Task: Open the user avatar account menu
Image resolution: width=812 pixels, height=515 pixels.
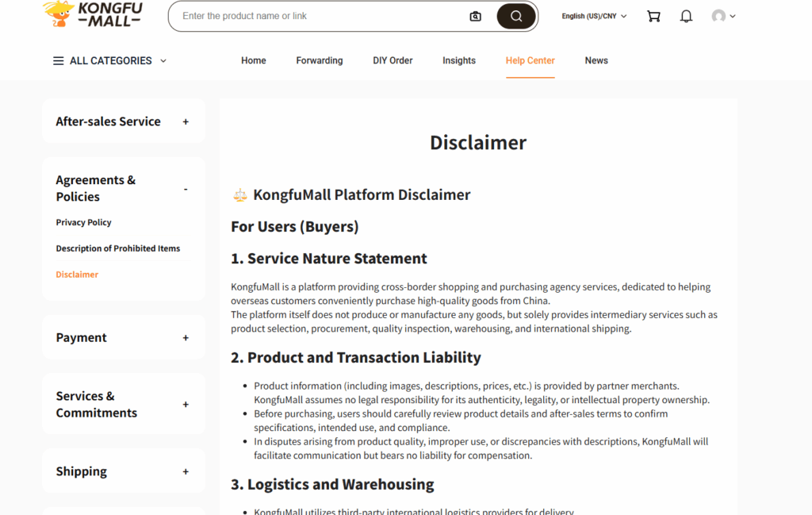Action: [x=722, y=16]
